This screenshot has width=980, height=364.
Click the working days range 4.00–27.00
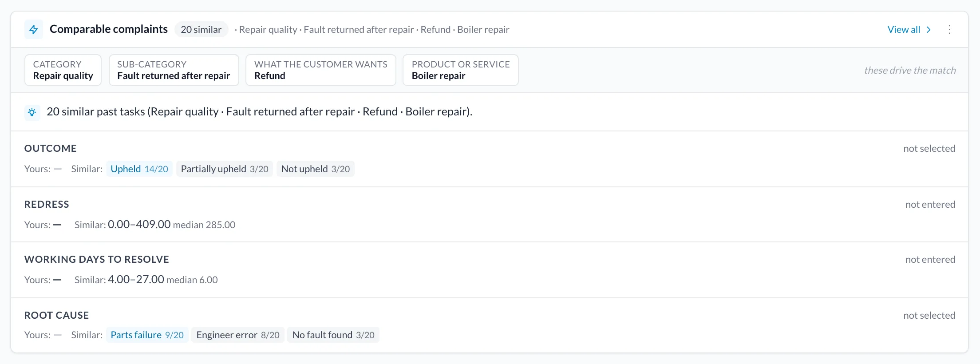[136, 279]
